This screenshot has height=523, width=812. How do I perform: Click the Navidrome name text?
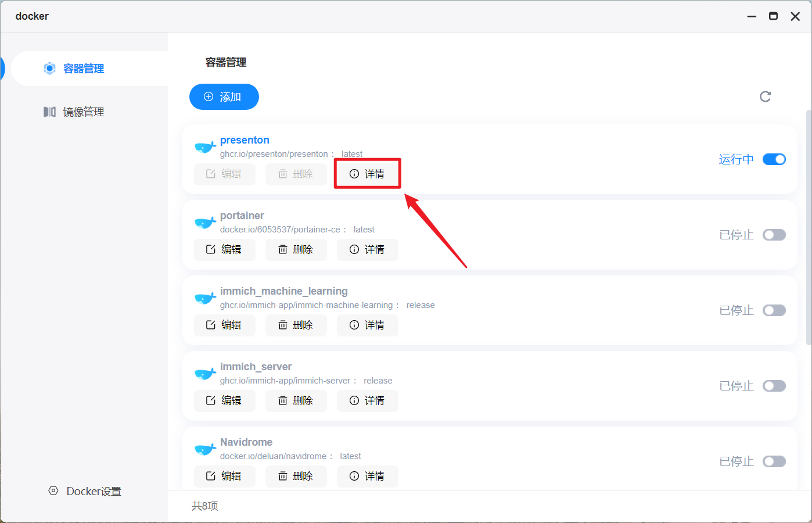click(x=246, y=442)
